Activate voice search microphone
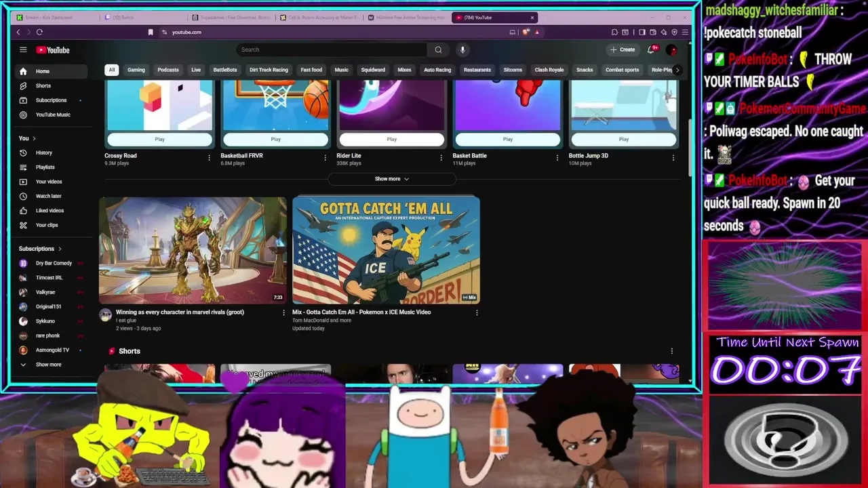The height and width of the screenshot is (488, 868). tap(462, 49)
